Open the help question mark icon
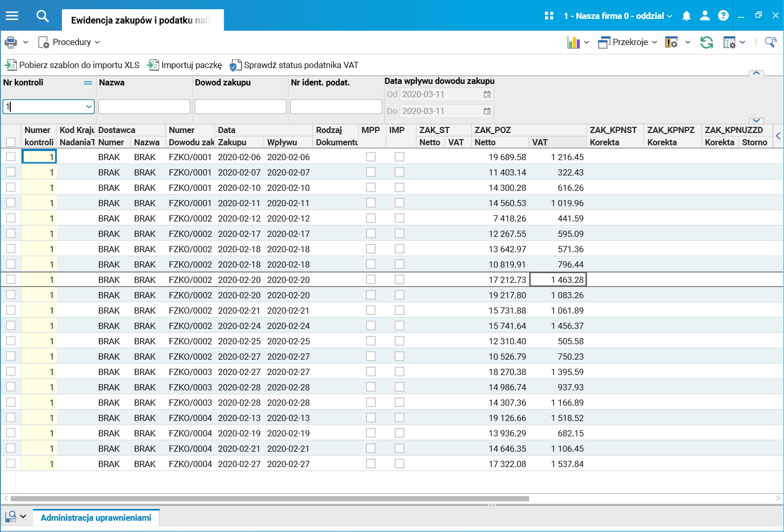784x532 pixels. pos(723,16)
